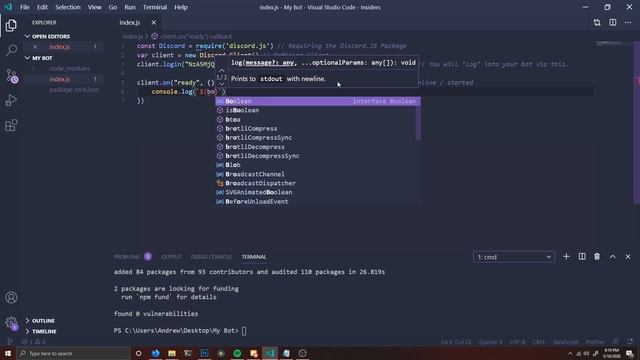
Task: Open the Selection menu
Action: coord(68,7)
